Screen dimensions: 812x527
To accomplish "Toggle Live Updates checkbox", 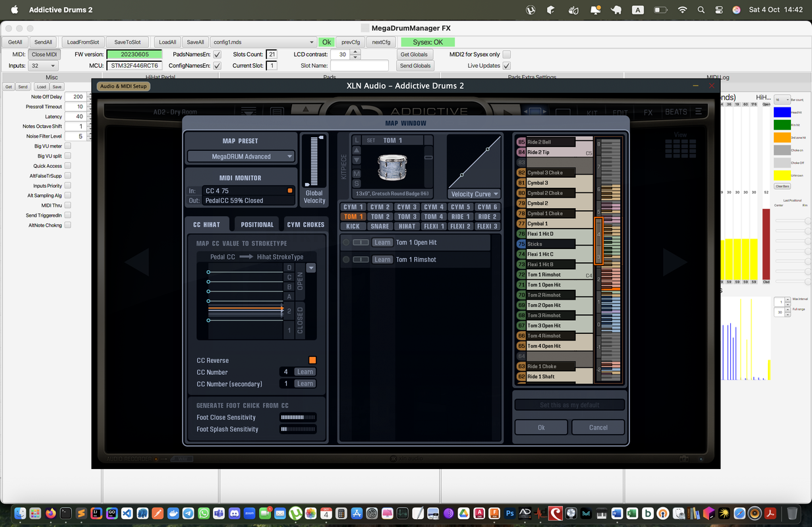I will 506,66.
